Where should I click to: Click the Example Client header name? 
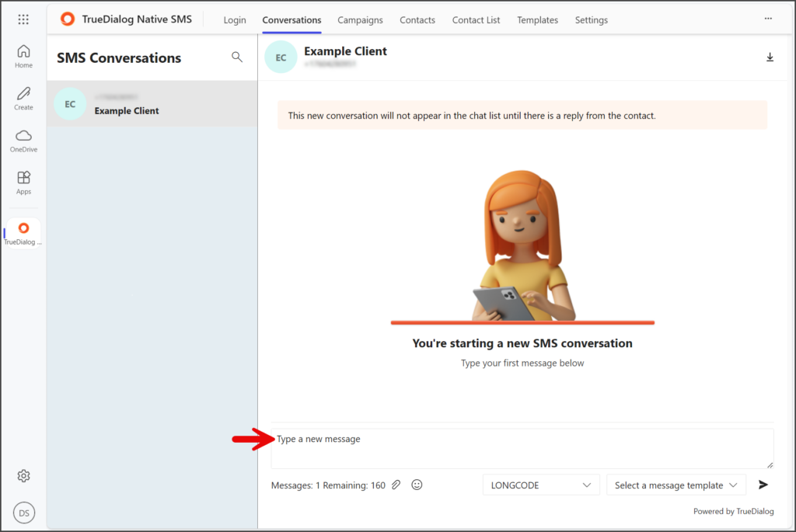click(x=345, y=51)
